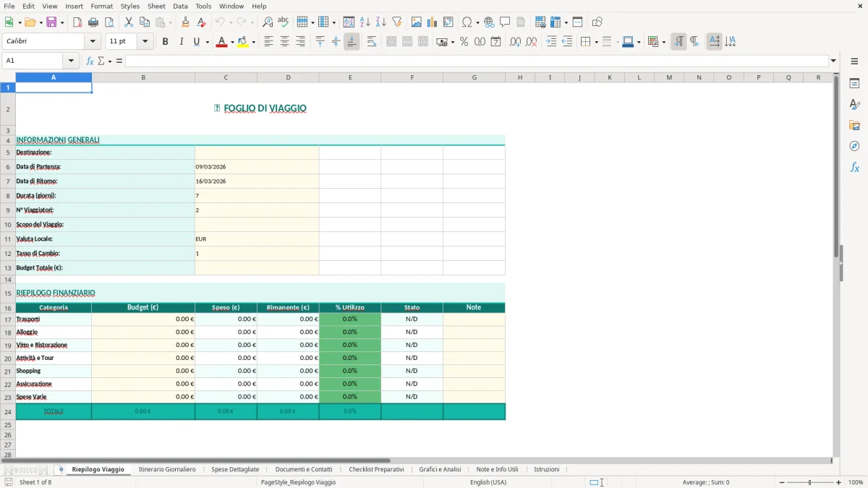Open the Gallery in the sidebar
This screenshot has width=868, height=488.
(x=854, y=126)
